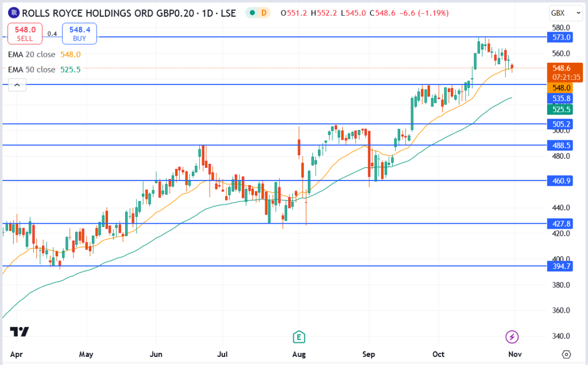The width and height of the screenshot is (588, 365).
Task: Click EMA 20 value 548.0 in the legend
Action: [x=71, y=55]
